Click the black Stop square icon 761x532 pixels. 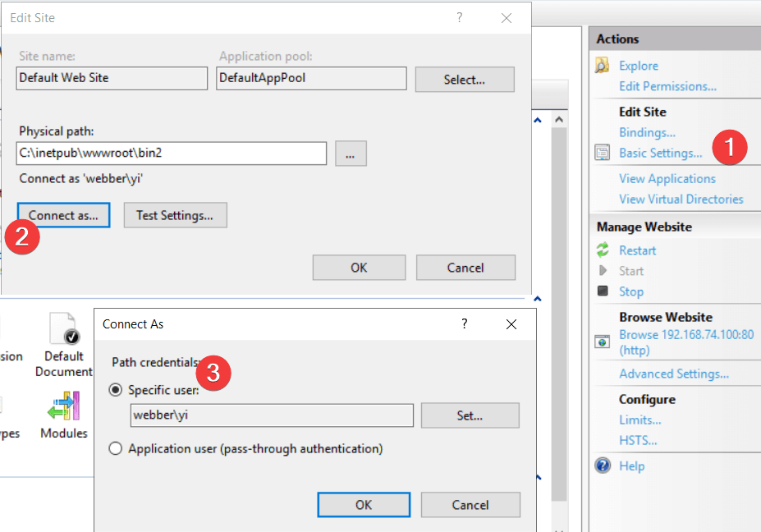point(603,291)
